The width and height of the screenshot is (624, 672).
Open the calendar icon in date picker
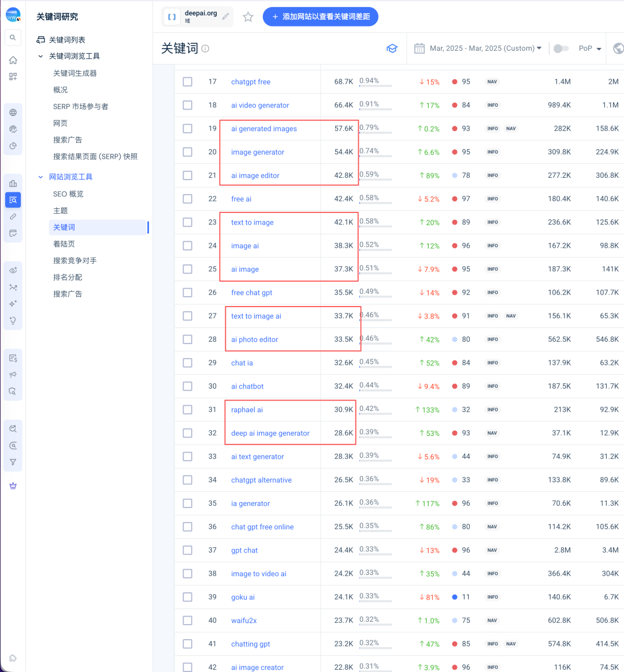pyautogui.click(x=419, y=48)
